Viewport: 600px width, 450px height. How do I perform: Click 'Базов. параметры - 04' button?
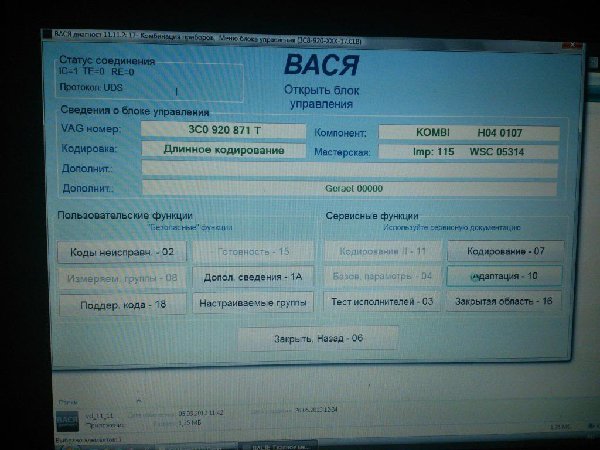383,275
